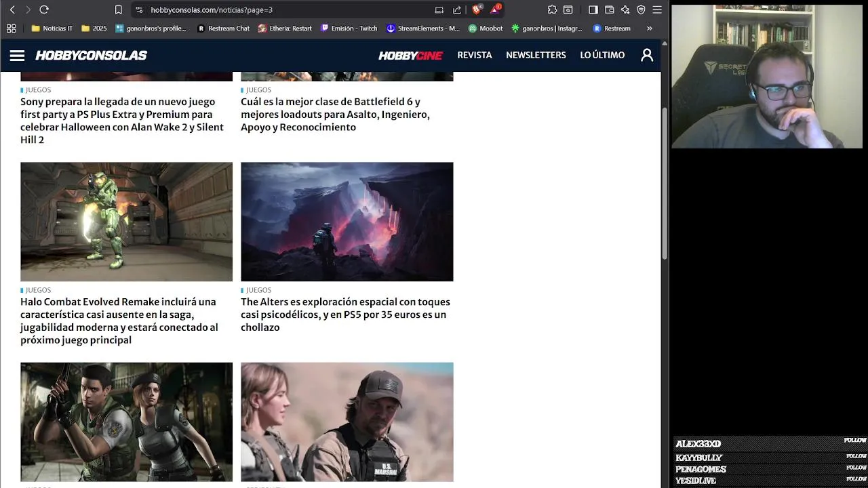Viewport: 868px width, 488px height.
Task: Bookmark this page with bookmark icon
Action: pos(118,9)
